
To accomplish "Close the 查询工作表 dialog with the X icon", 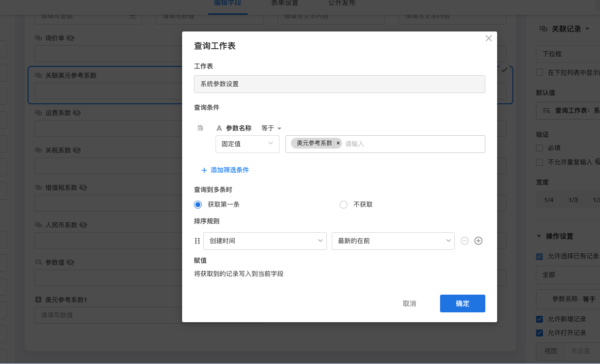I will click(488, 38).
